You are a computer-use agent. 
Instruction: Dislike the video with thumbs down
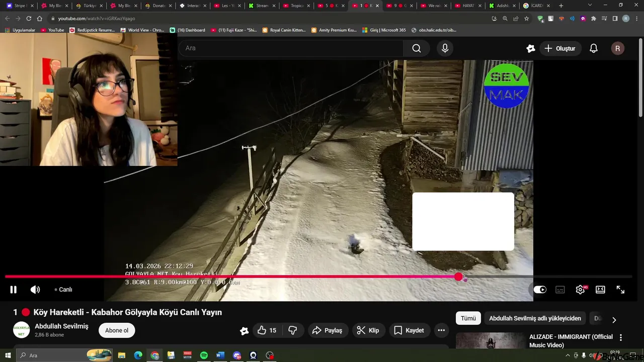pyautogui.click(x=293, y=330)
